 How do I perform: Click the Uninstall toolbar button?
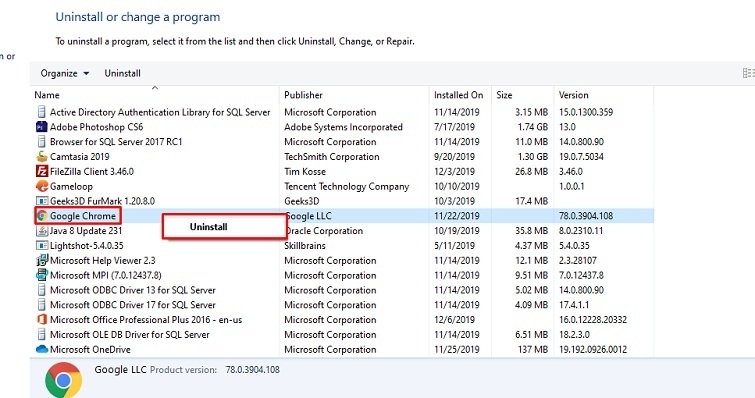(122, 73)
